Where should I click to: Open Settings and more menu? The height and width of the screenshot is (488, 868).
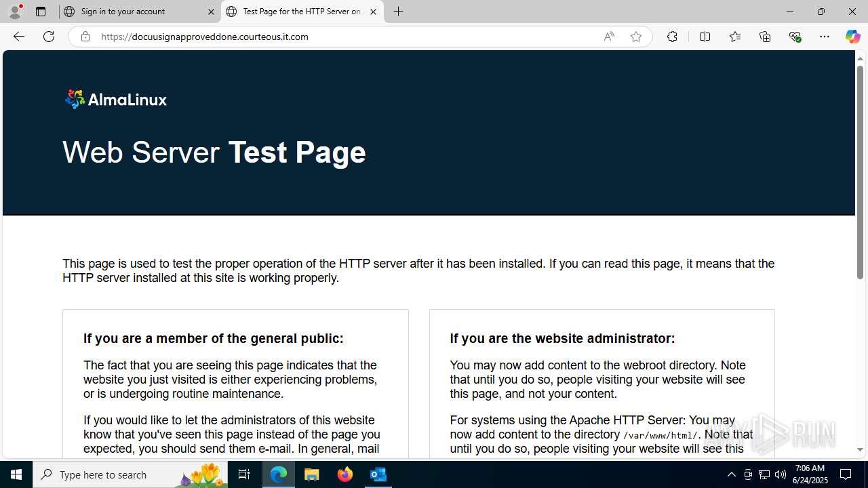point(825,37)
